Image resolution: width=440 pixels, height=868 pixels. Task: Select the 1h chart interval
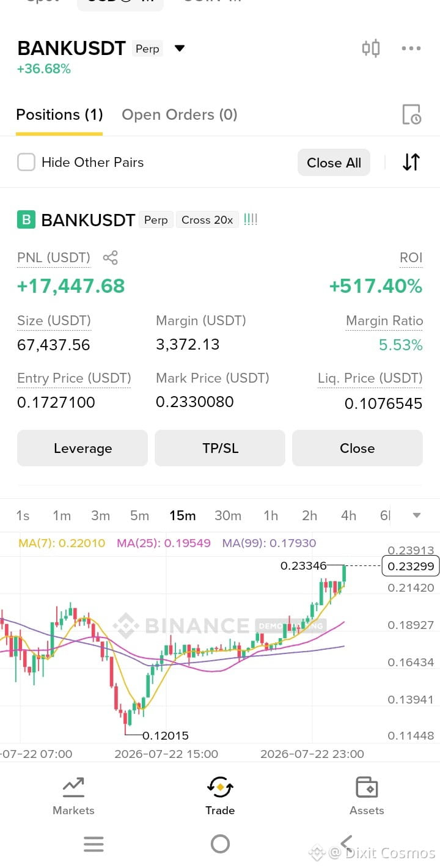click(x=270, y=515)
